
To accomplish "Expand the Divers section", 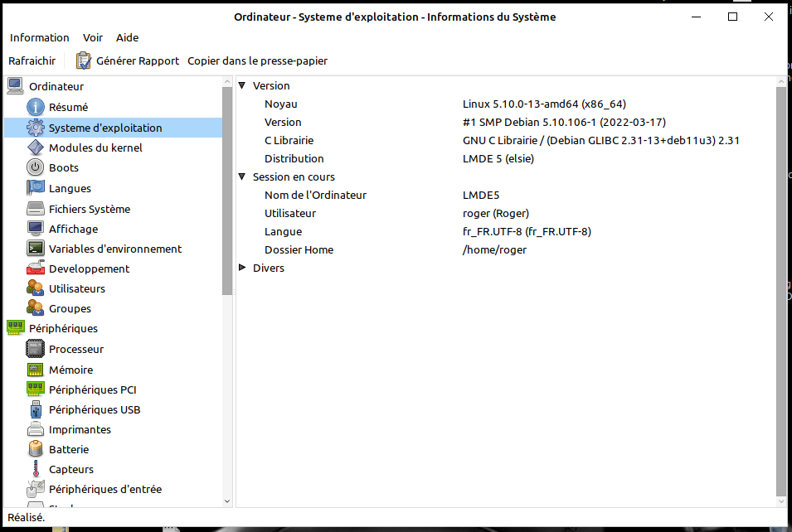I will point(243,268).
